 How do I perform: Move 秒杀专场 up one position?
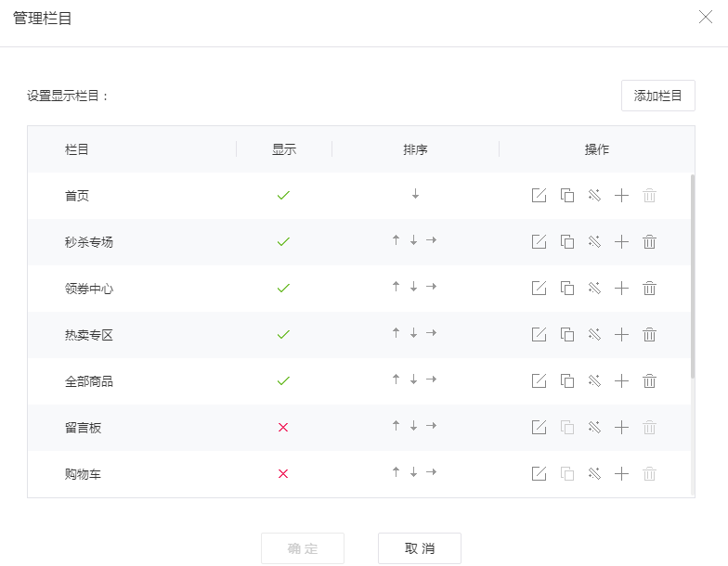tap(396, 239)
